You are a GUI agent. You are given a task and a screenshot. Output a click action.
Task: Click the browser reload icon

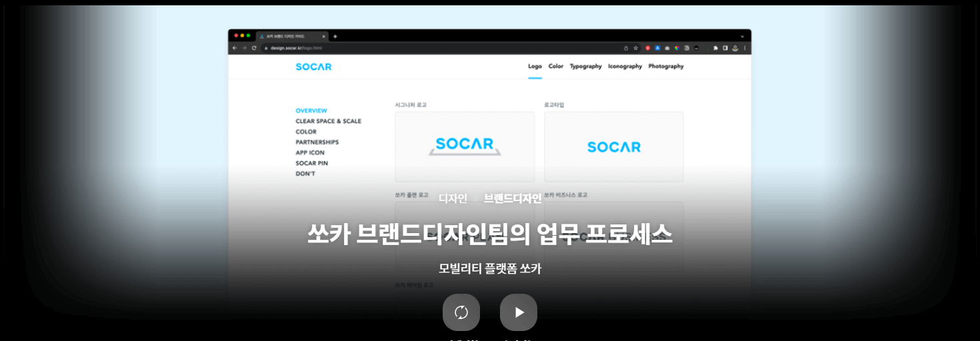point(254,48)
